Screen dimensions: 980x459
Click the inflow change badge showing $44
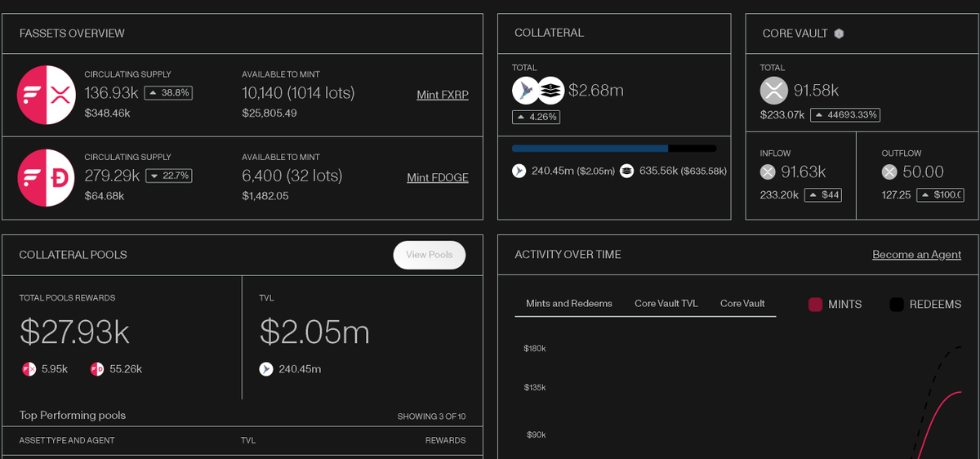(822, 195)
